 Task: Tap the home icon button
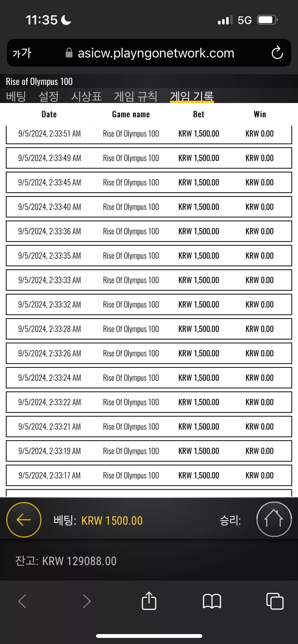[x=274, y=519]
